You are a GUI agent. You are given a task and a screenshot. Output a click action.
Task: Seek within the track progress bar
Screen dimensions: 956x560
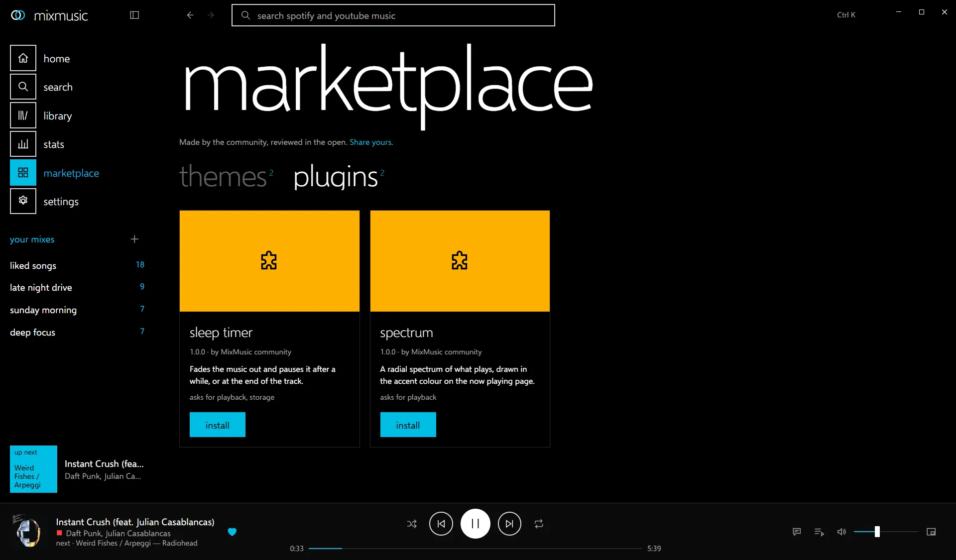coord(476,549)
